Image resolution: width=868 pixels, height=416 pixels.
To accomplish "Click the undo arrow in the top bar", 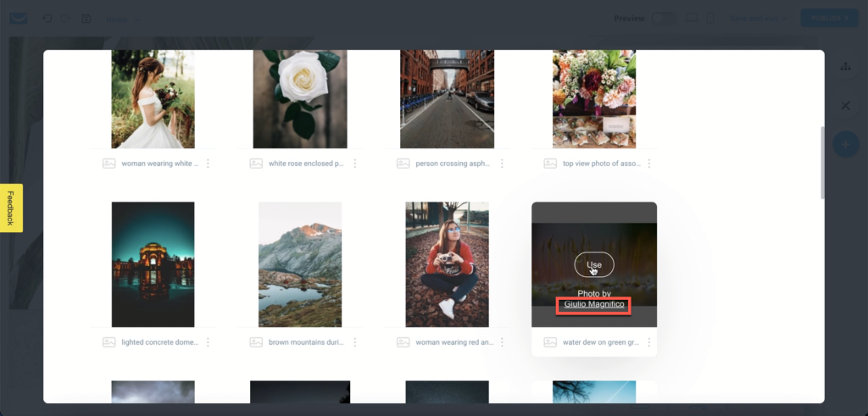I will click(x=47, y=19).
